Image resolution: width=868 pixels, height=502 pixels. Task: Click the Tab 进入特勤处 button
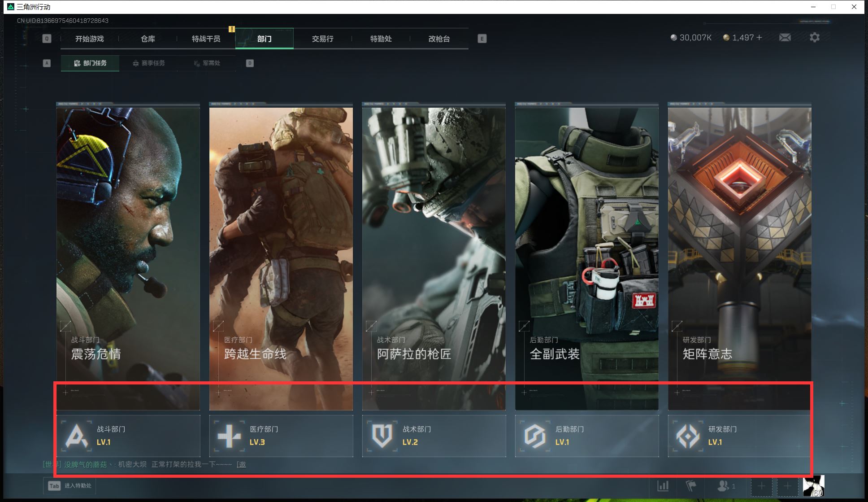click(70, 486)
